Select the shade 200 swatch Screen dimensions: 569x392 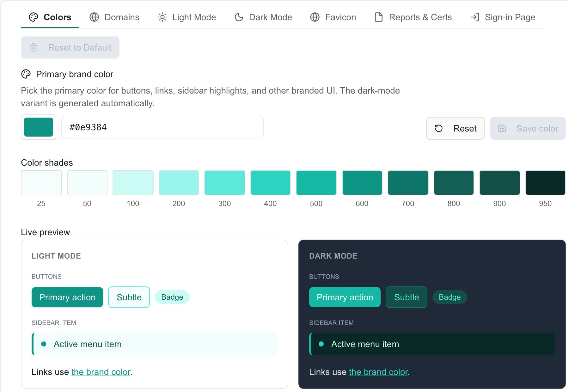point(179,183)
